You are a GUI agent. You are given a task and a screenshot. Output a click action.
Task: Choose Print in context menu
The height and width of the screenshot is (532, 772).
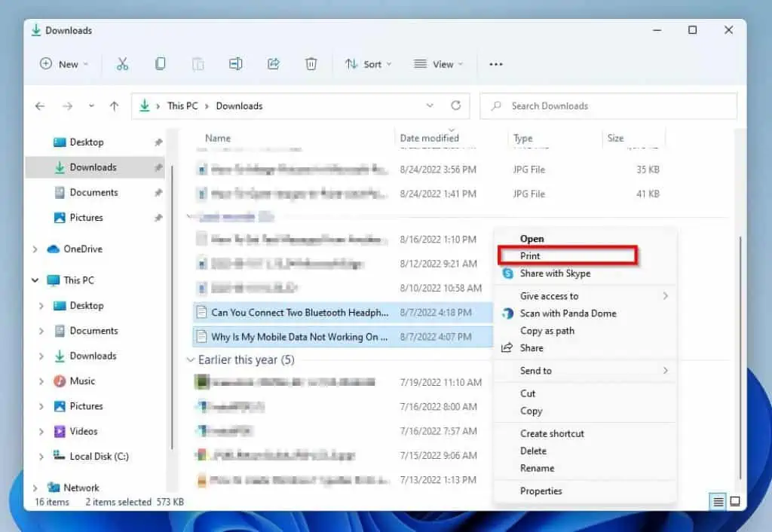tap(530, 256)
